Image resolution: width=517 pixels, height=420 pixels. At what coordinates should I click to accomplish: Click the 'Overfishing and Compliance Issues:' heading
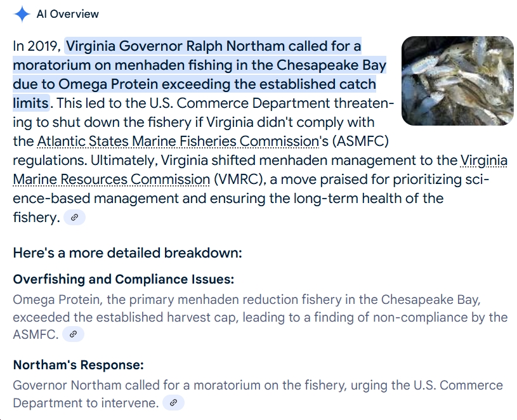[123, 279]
